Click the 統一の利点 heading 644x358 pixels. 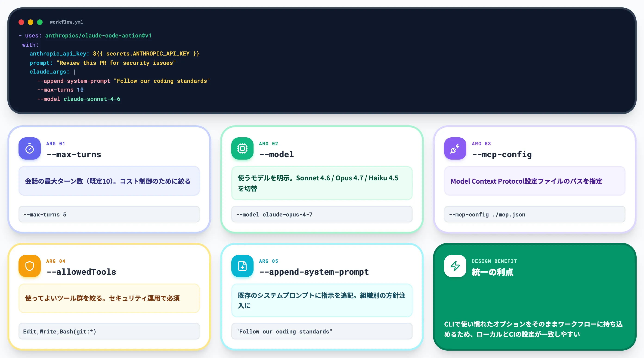click(492, 272)
